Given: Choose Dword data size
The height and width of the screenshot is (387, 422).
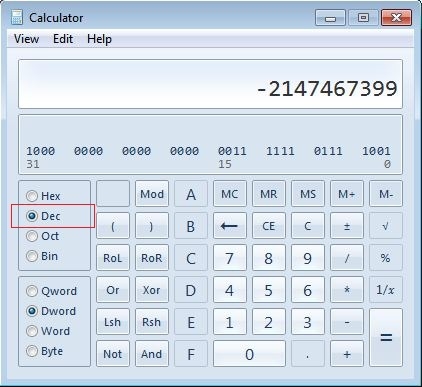Looking at the screenshot, I should 51,311.
